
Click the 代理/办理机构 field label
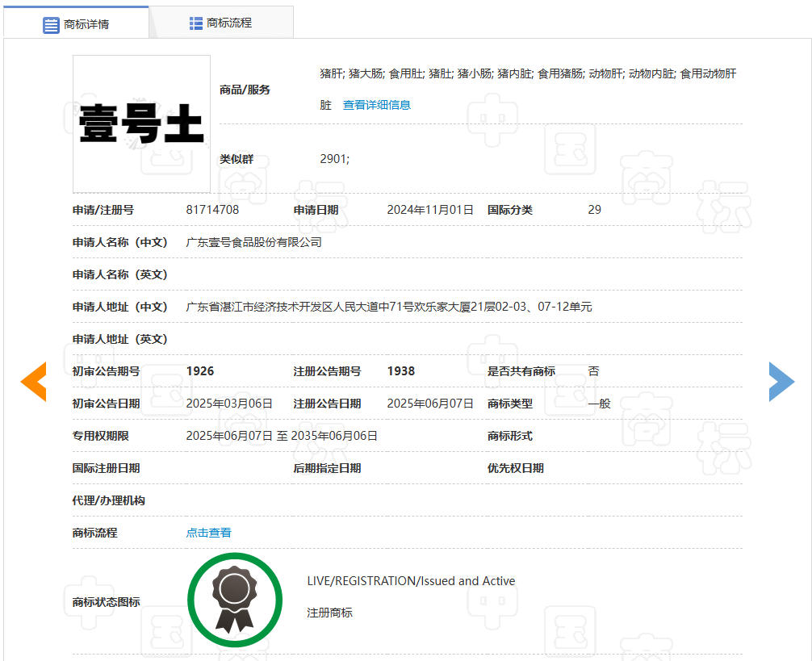pyautogui.click(x=109, y=500)
